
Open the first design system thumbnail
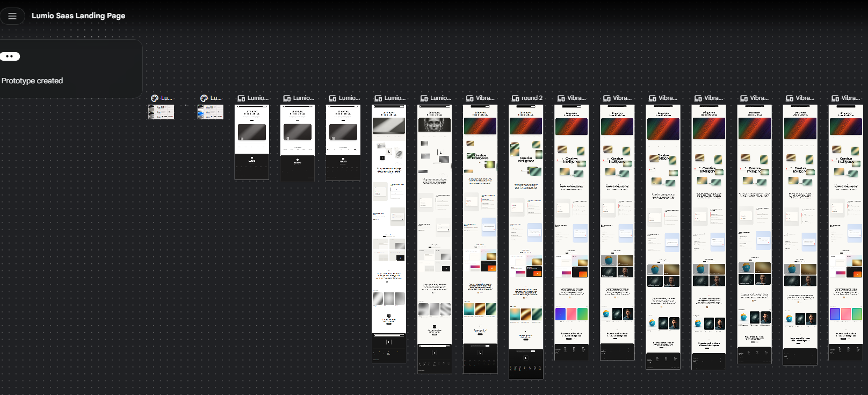pyautogui.click(x=161, y=112)
